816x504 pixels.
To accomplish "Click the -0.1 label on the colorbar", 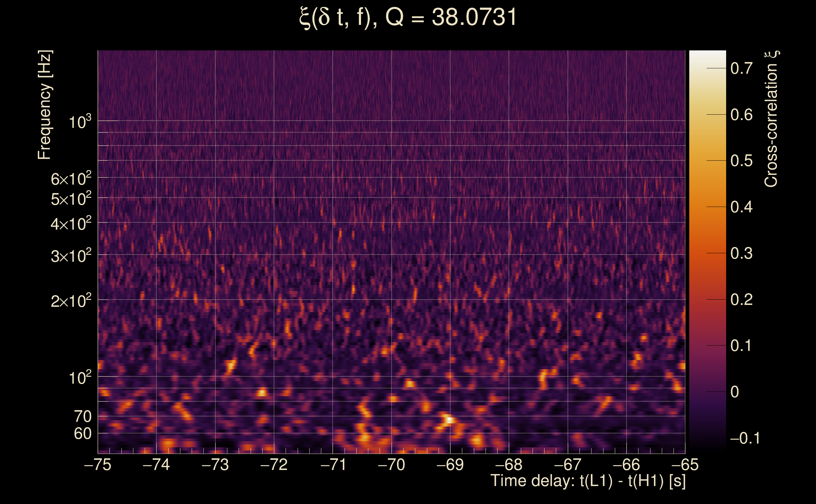I will pos(745,438).
